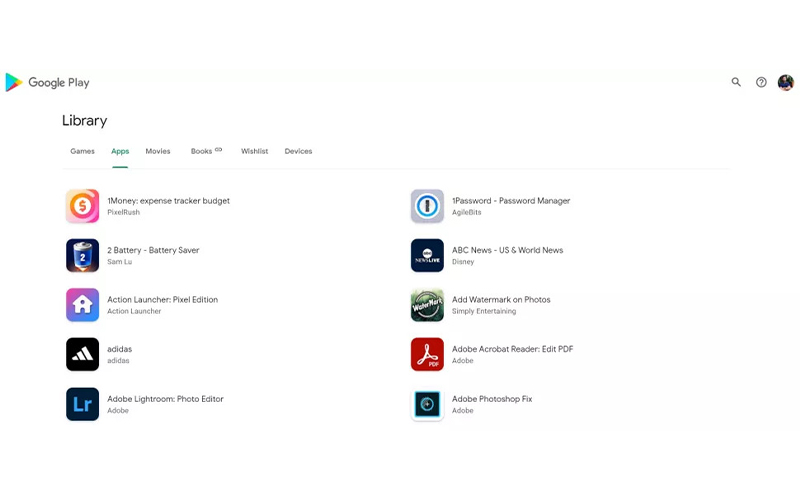Open 'Adobe Lightroom: Photo Editor' title
Screen dimensions: 800x500
(165, 399)
